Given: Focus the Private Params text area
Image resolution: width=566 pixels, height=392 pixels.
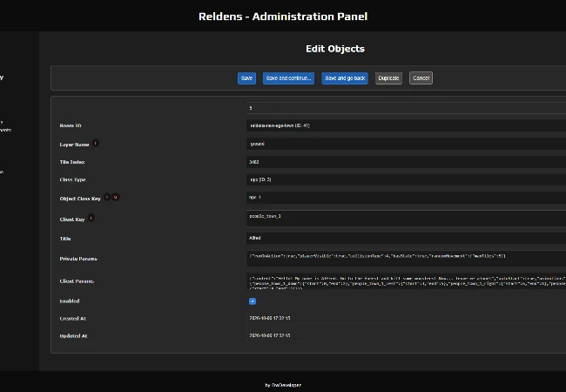Looking at the screenshot, I should (x=406, y=259).
